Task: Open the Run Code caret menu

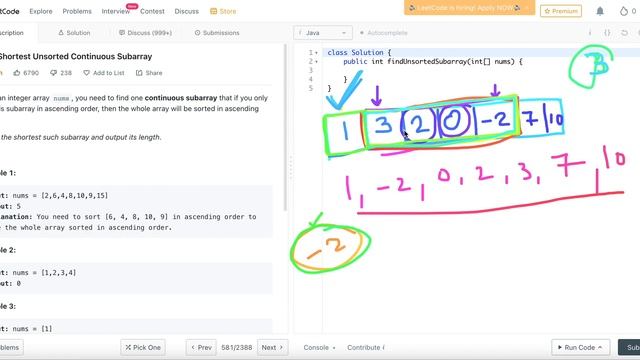Action: click(x=600, y=347)
